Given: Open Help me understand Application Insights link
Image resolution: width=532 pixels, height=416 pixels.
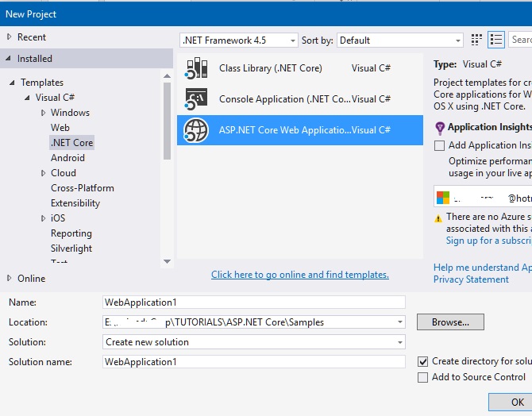Looking at the screenshot, I should point(483,268).
